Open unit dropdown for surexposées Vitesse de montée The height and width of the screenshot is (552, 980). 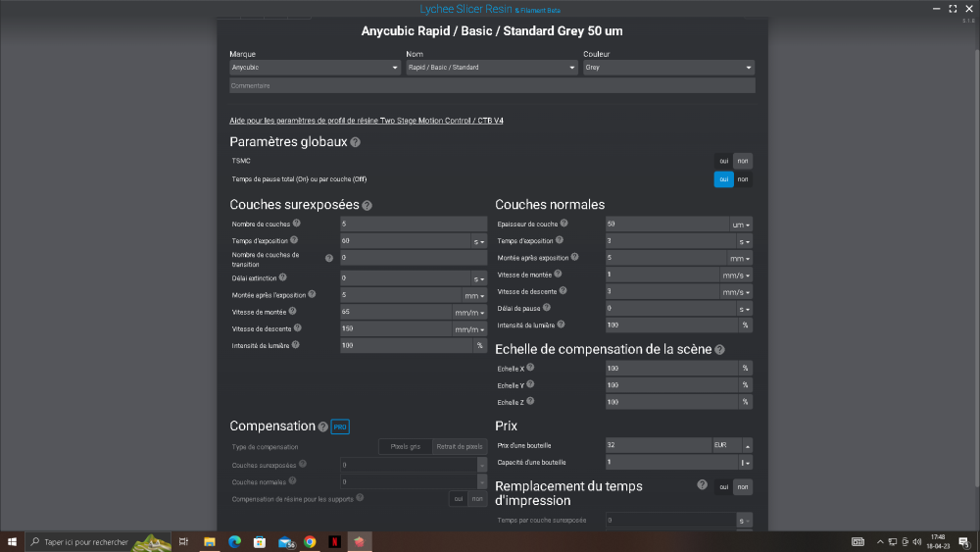coord(469,313)
